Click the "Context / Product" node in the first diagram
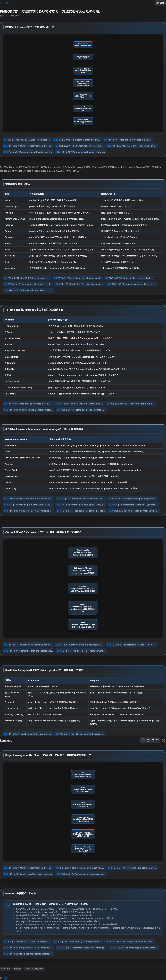 pos(83,44)
